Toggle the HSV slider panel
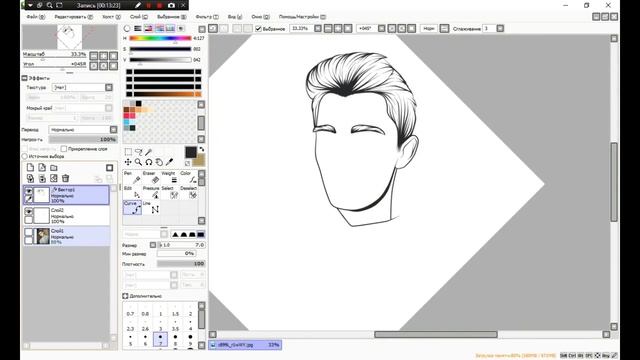 (x=149, y=28)
